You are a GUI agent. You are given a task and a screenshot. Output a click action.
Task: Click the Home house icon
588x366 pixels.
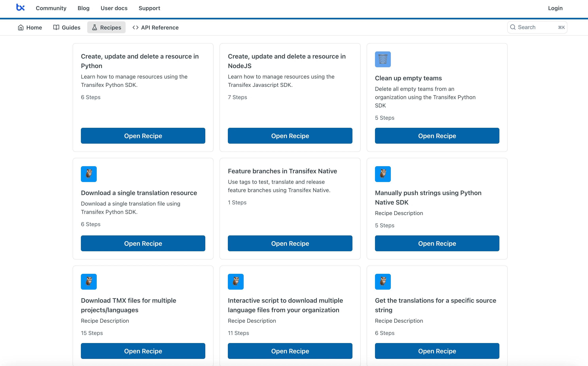click(x=21, y=27)
